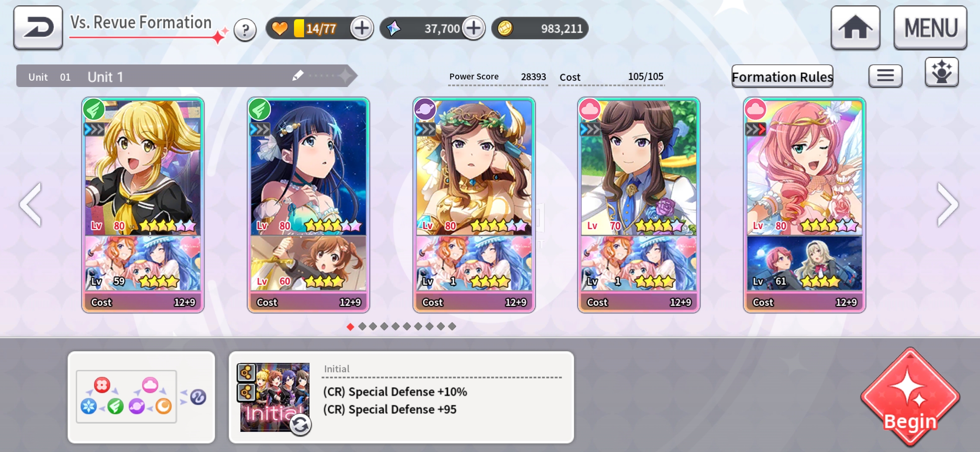Click the auto-formation star character icon
This screenshot has width=980, height=452.
point(941,72)
